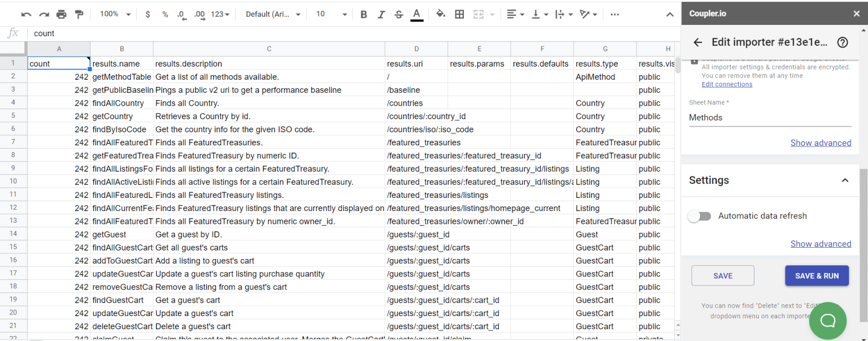Click the SAVE & RUN button
This screenshot has width=868, height=341.
coord(817,275)
